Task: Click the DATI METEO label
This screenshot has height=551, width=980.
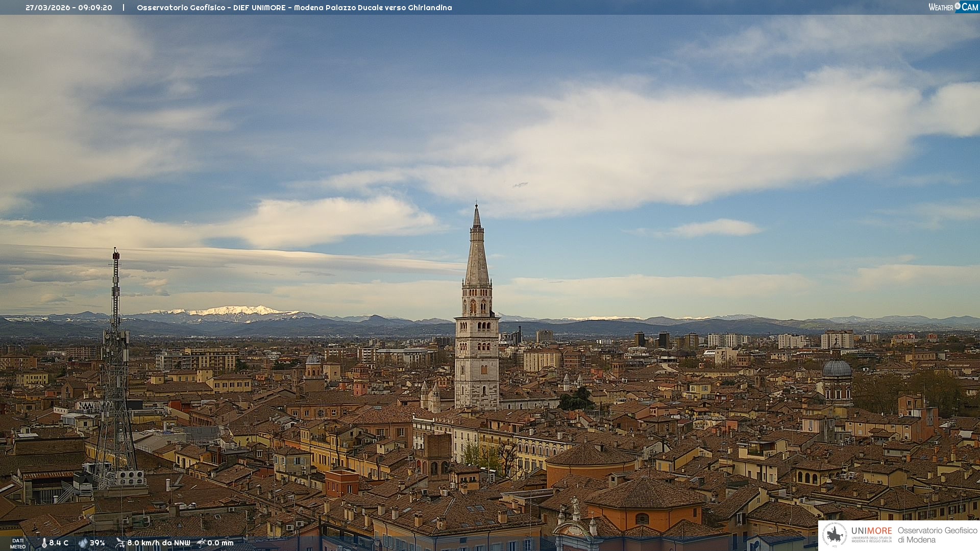Action: (18, 543)
